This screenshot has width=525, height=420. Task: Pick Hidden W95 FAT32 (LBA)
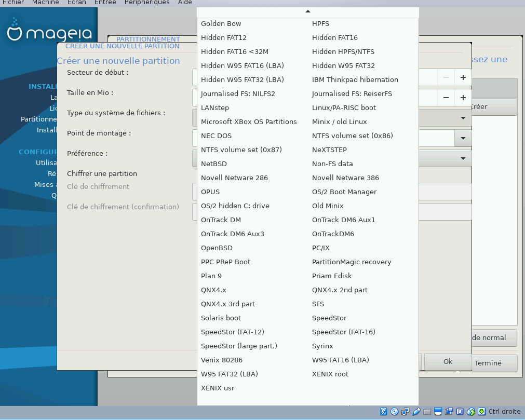(x=243, y=79)
